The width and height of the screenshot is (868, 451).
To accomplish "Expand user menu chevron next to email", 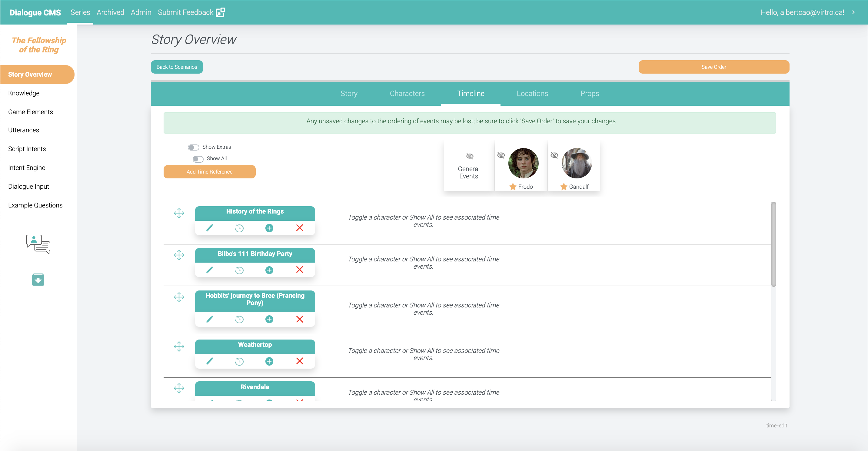I will [x=853, y=12].
